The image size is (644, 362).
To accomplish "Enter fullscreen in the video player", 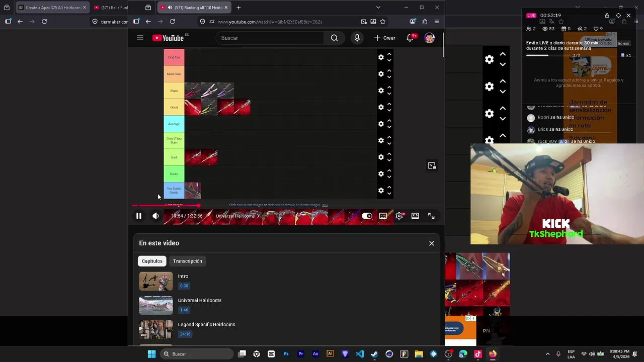I will coord(431,216).
